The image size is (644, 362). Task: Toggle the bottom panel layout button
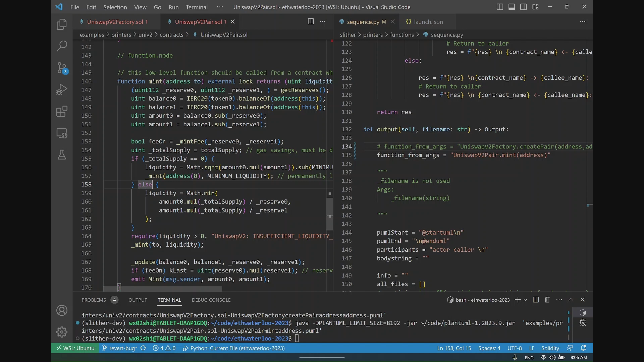tap(512, 7)
